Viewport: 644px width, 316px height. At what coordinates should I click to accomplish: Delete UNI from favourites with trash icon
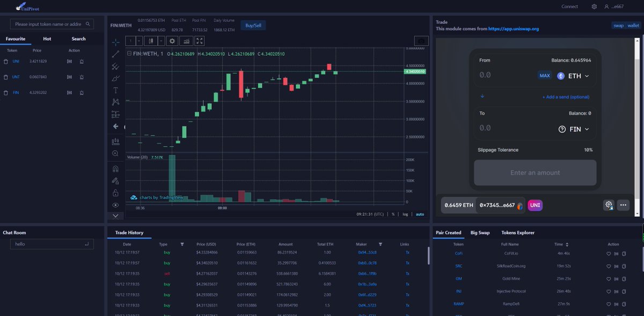coord(6,62)
